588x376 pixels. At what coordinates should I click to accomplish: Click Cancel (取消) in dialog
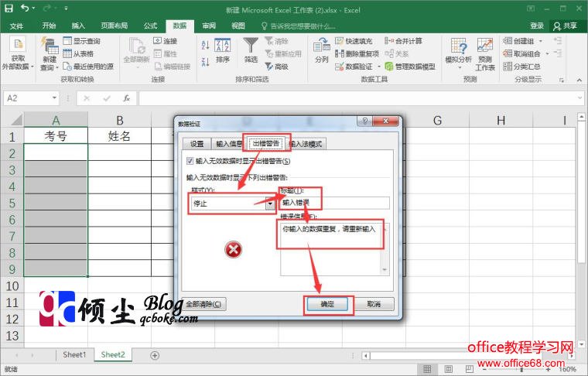[374, 304]
